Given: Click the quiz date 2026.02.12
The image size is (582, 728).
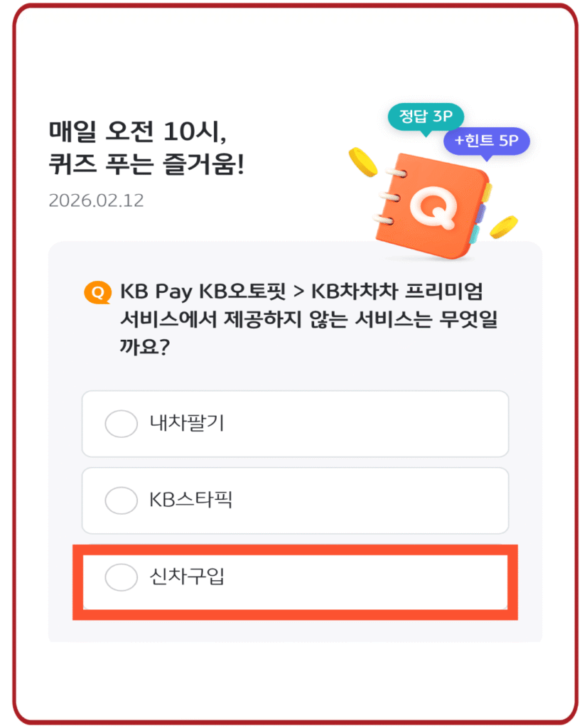Looking at the screenshot, I should click(x=96, y=200).
